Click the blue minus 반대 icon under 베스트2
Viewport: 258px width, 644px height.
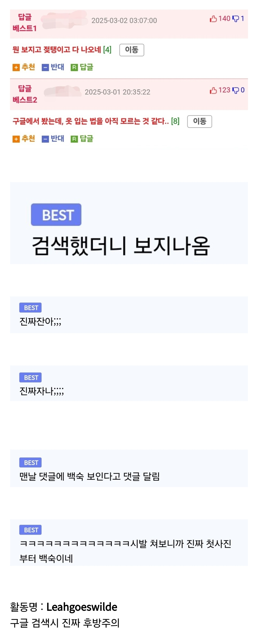click(x=45, y=139)
